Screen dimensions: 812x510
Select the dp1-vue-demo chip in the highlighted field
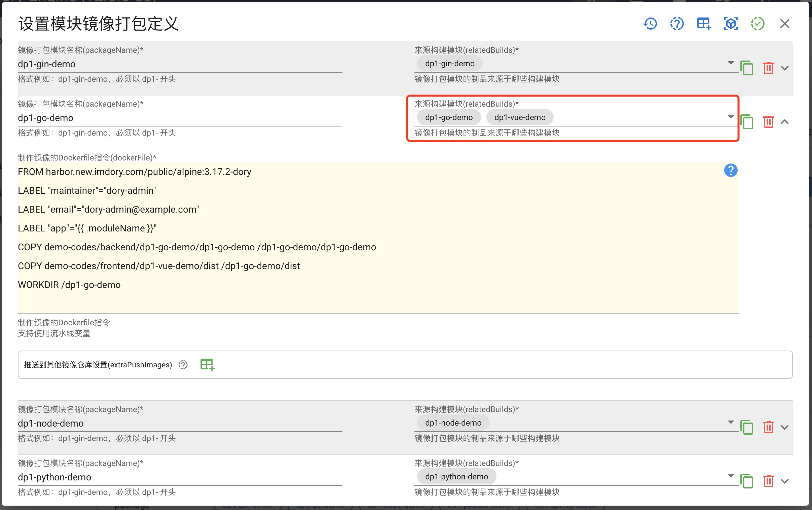[x=520, y=117]
